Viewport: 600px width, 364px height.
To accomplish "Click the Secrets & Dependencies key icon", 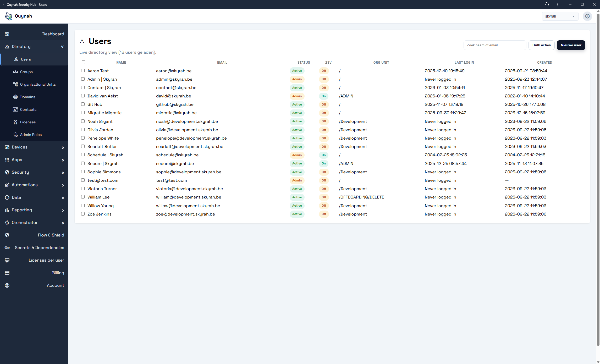I will tap(7, 248).
